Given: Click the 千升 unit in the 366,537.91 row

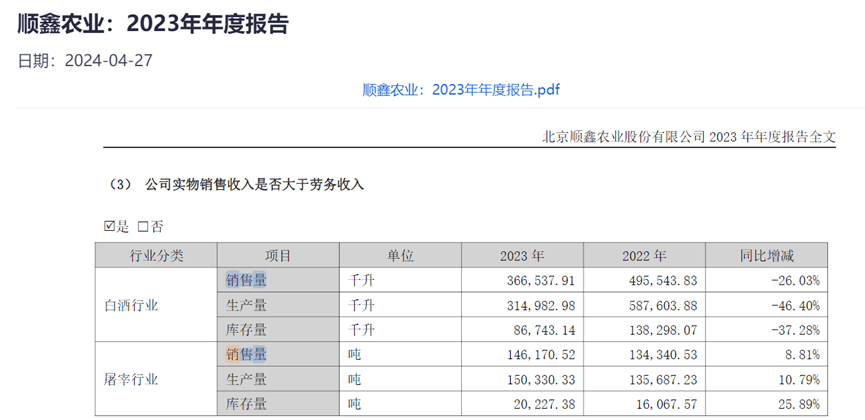Looking at the screenshot, I should click(361, 280).
